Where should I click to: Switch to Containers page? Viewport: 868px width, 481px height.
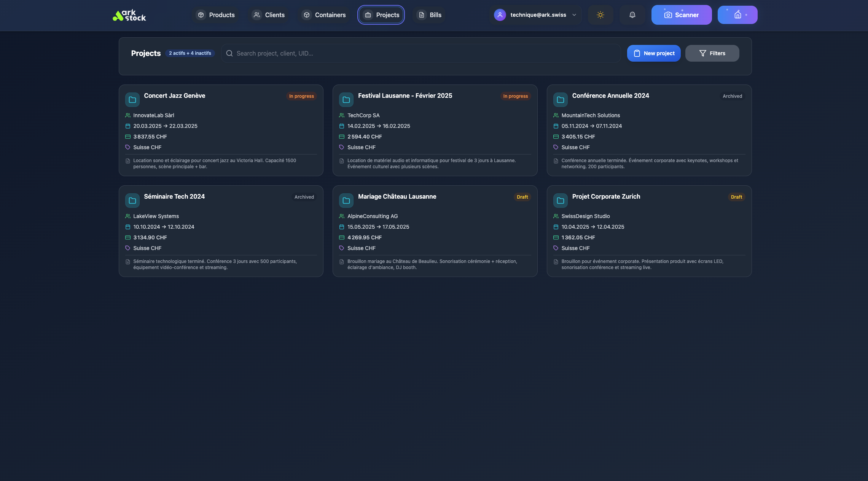(x=324, y=15)
